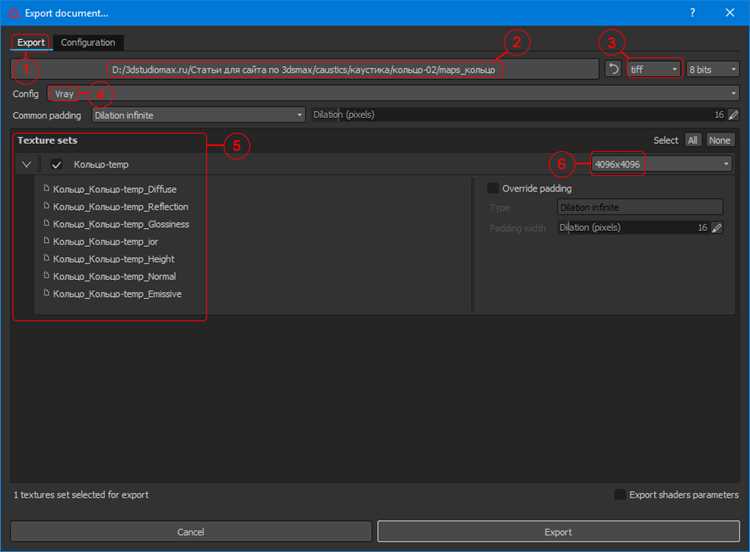Open the override padding Type dropdown

pos(640,207)
